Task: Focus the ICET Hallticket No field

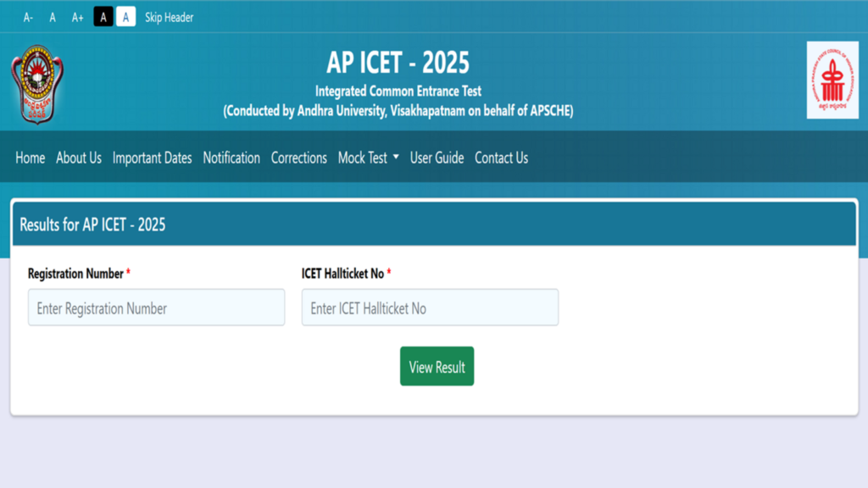Action: 430,307
